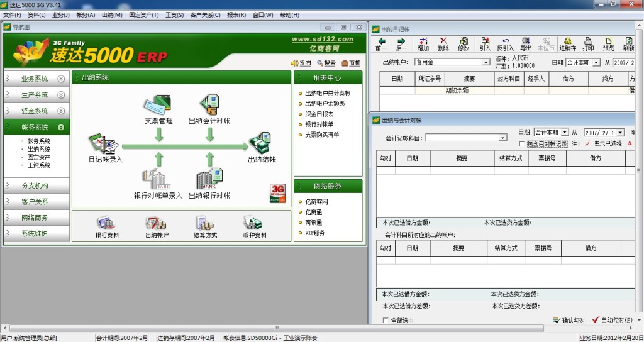Click the 自动勾对(E) button

[613, 320]
